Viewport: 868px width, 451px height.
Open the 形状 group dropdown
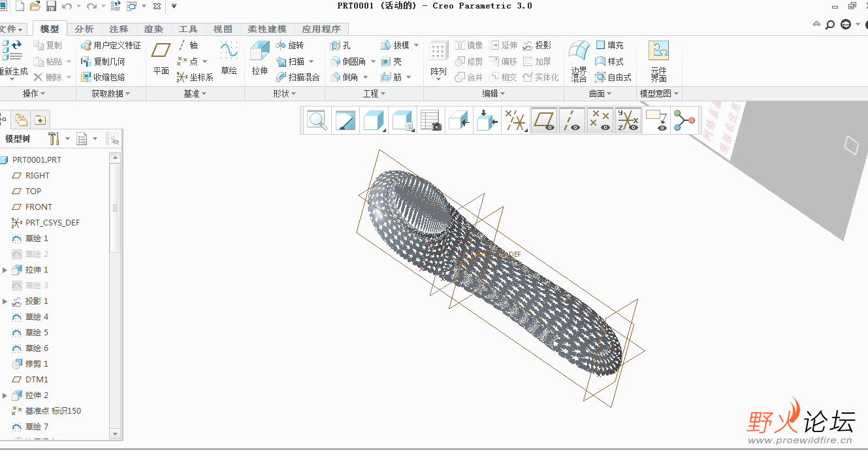coord(285,93)
